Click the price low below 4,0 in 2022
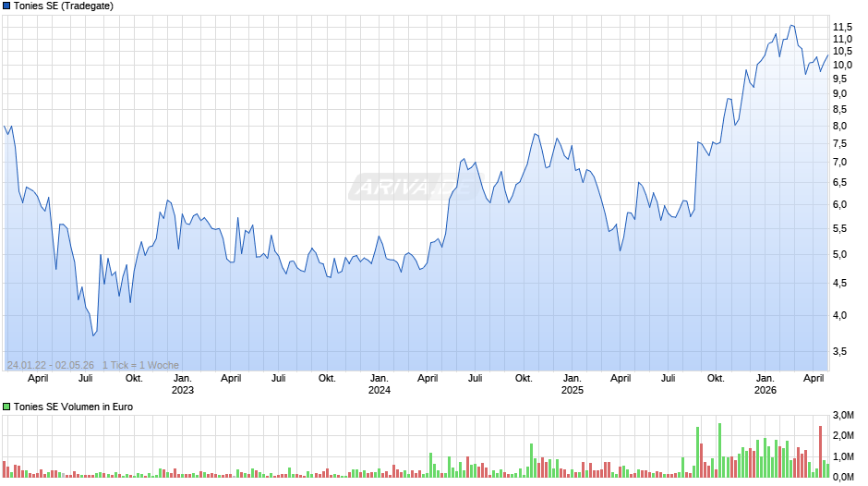This screenshot has height=486, width=868. point(93,334)
